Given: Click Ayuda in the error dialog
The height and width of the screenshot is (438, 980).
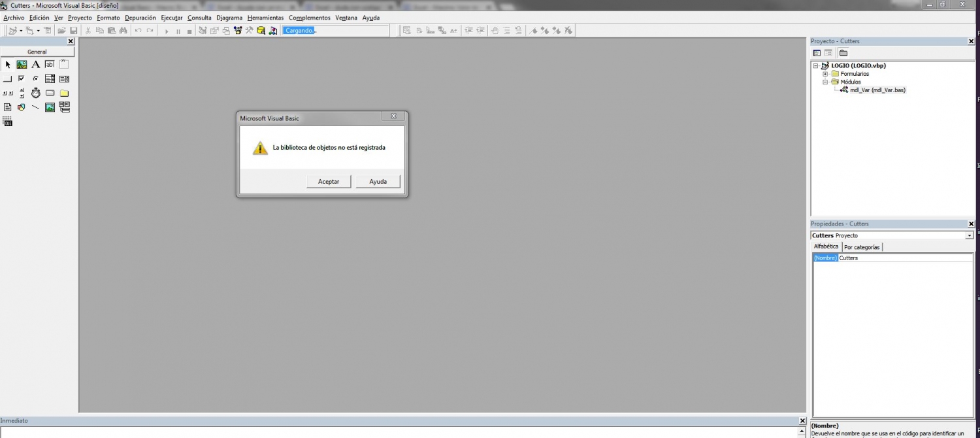Looking at the screenshot, I should 378,182.
